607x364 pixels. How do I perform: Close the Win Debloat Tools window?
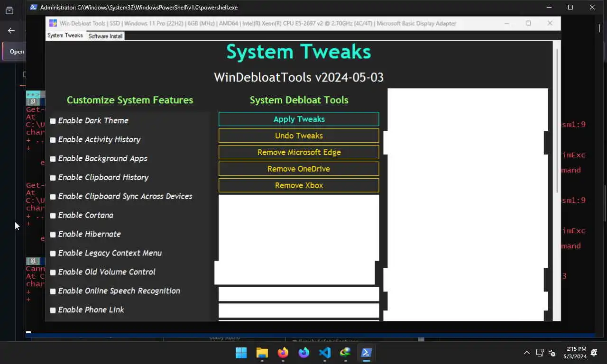point(550,23)
